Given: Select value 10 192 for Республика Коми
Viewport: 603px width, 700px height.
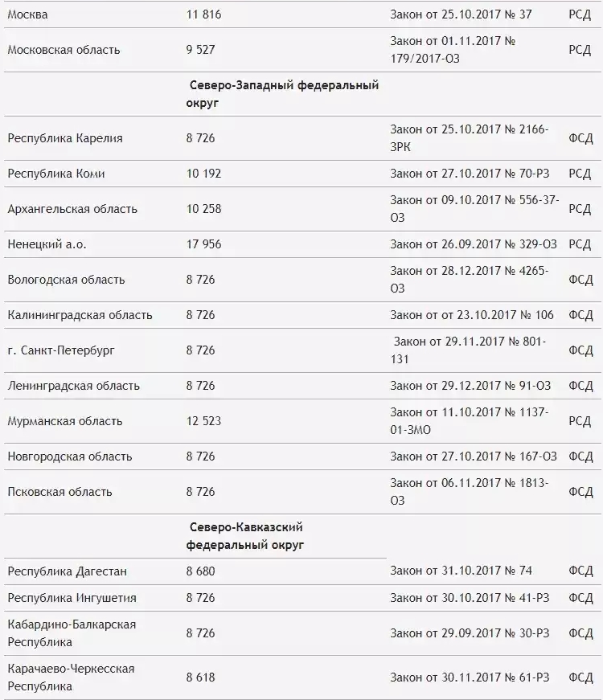Looking at the screenshot, I should [203, 174].
